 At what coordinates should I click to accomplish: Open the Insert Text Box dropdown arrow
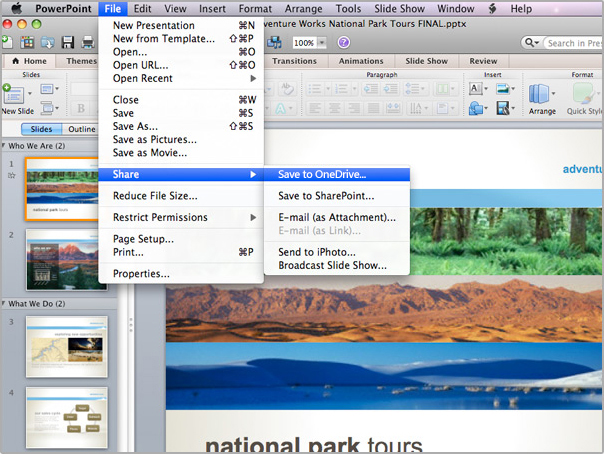[x=486, y=89]
